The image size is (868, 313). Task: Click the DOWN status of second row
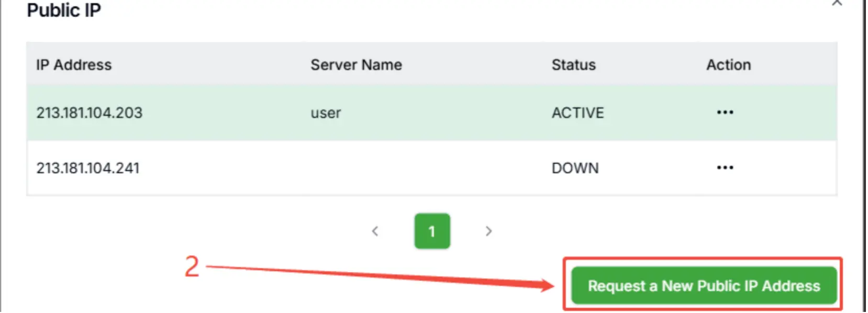click(x=575, y=168)
